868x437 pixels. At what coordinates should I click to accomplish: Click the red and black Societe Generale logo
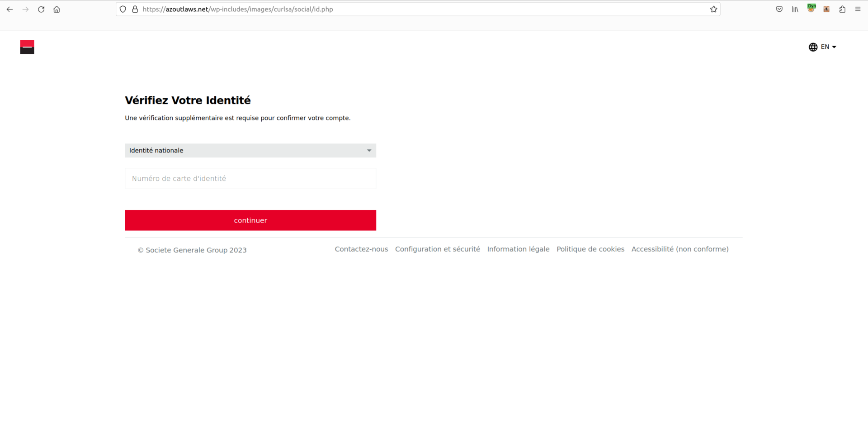pyautogui.click(x=27, y=47)
